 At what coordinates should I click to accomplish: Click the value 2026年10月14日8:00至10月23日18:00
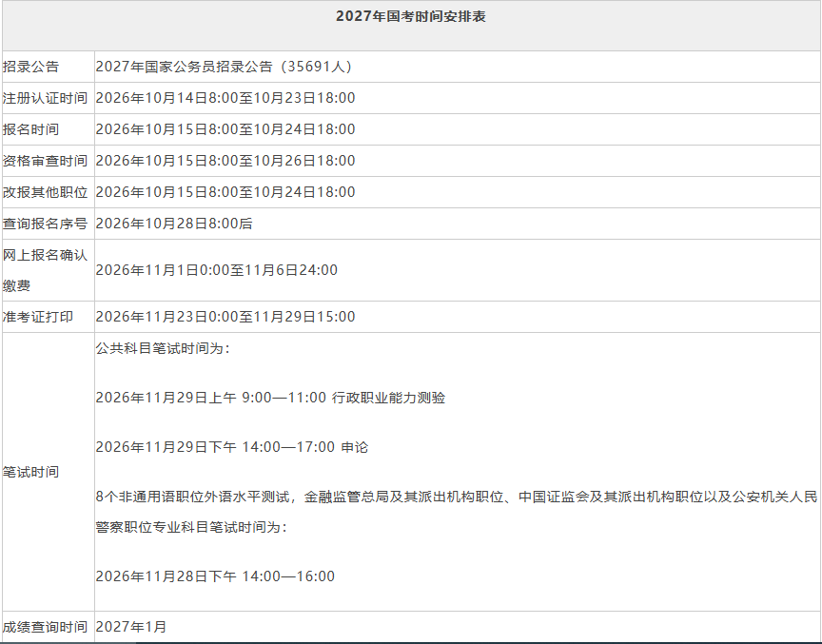pyautogui.click(x=225, y=98)
